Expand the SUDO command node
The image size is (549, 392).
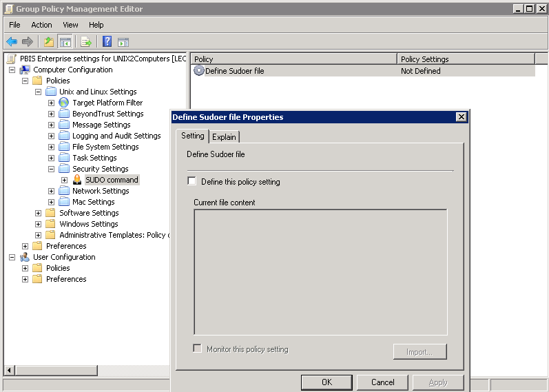pos(65,180)
